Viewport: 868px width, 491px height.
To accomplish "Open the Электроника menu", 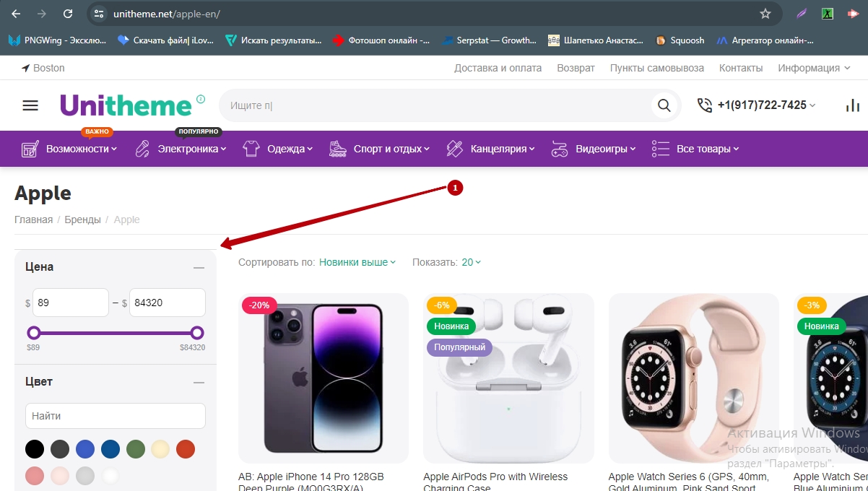I will (x=188, y=149).
